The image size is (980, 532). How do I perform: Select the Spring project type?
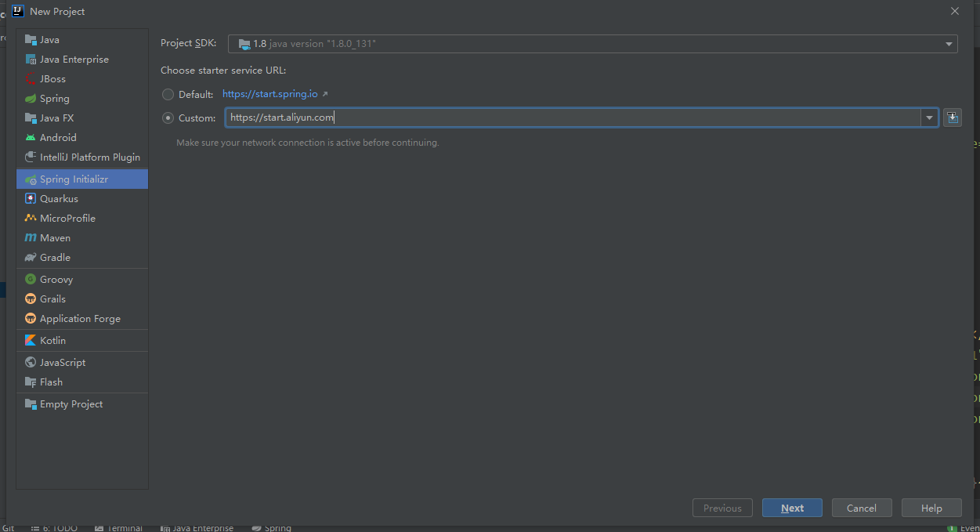(x=82, y=98)
